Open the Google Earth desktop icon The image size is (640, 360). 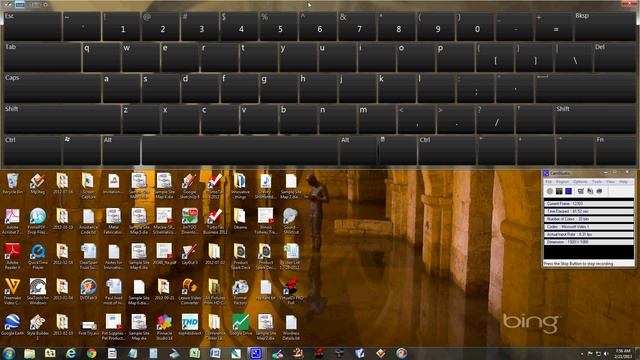click(x=13, y=325)
